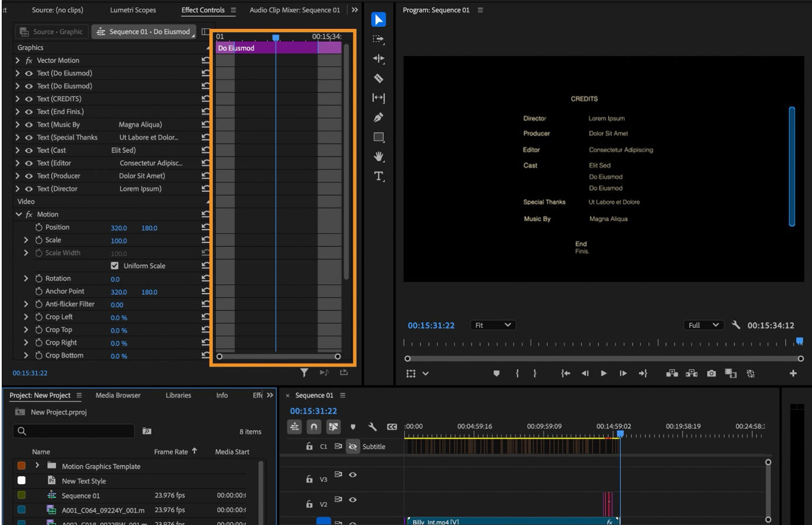
Task: Switch to the Media Browser tab
Action: coord(118,395)
